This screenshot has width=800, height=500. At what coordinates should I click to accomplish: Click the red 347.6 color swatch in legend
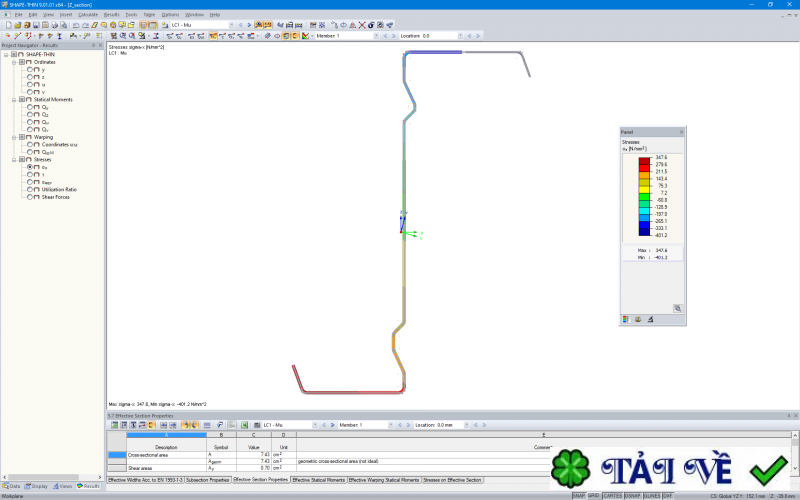pos(644,161)
